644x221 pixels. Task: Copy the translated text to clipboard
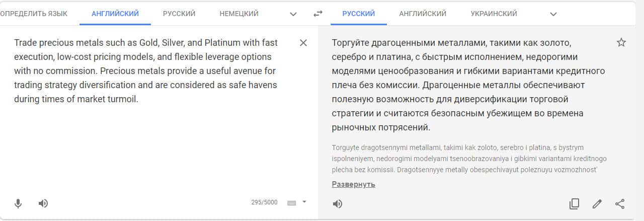coord(574,204)
